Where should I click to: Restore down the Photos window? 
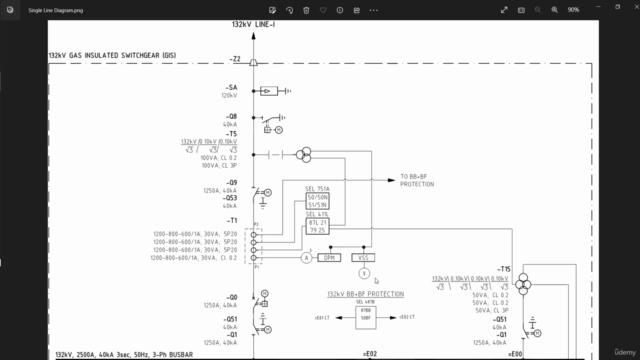(x=618, y=7)
